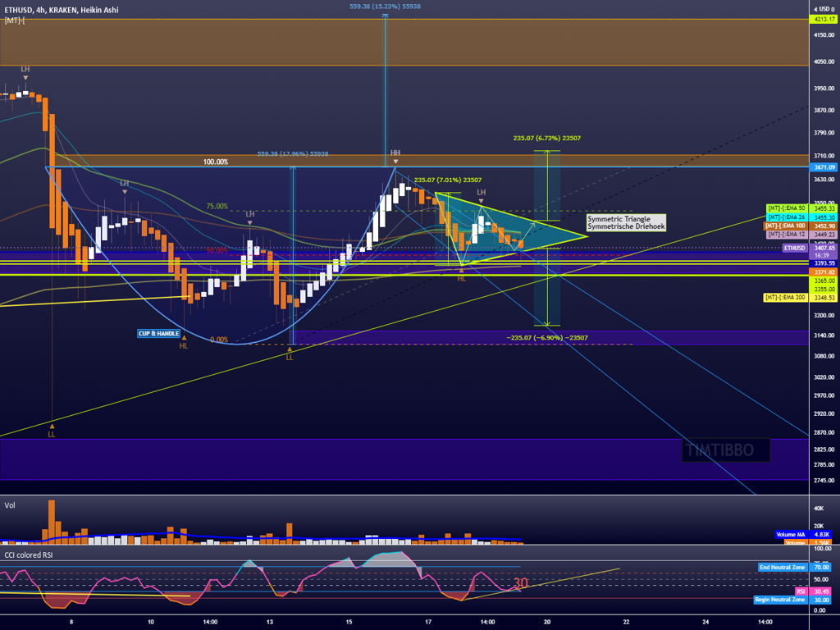
Task: Expand the Vol indicator pane title
Action: [x=10, y=505]
